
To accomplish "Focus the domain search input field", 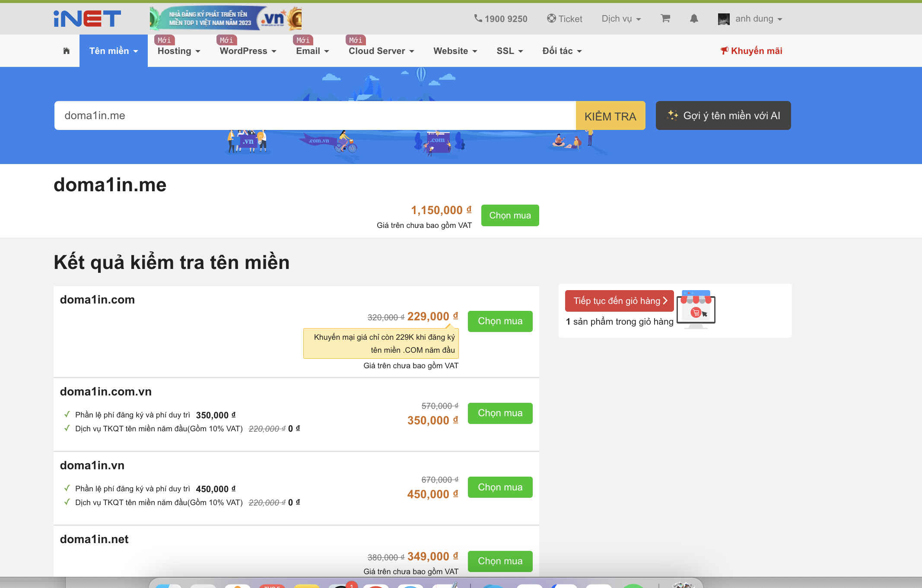I will pos(315,116).
